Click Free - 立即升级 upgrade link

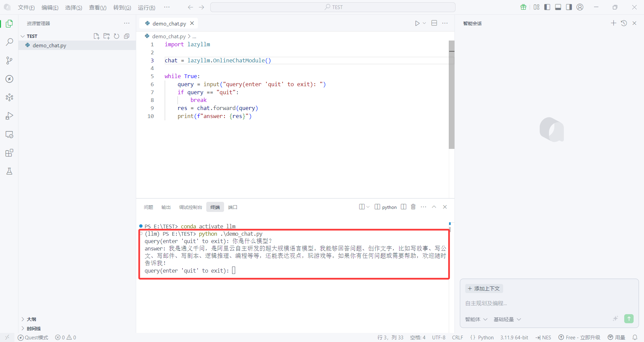(x=579, y=337)
